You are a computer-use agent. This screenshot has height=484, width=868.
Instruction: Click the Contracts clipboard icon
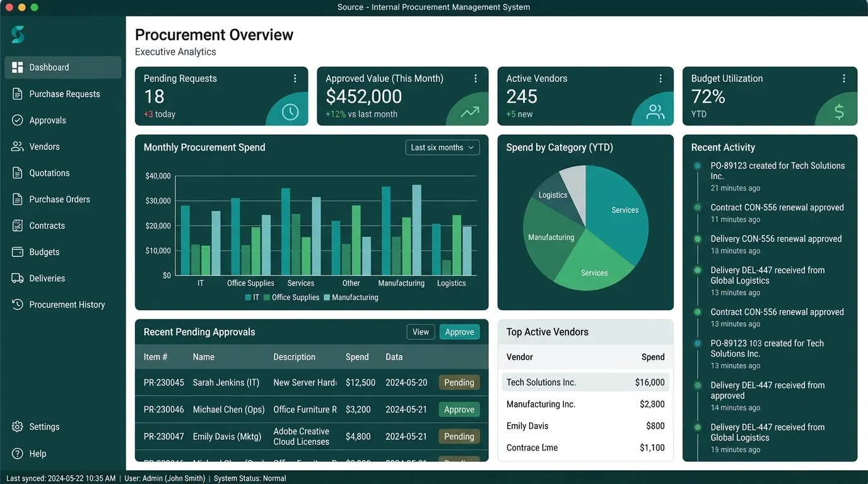(18, 226)
